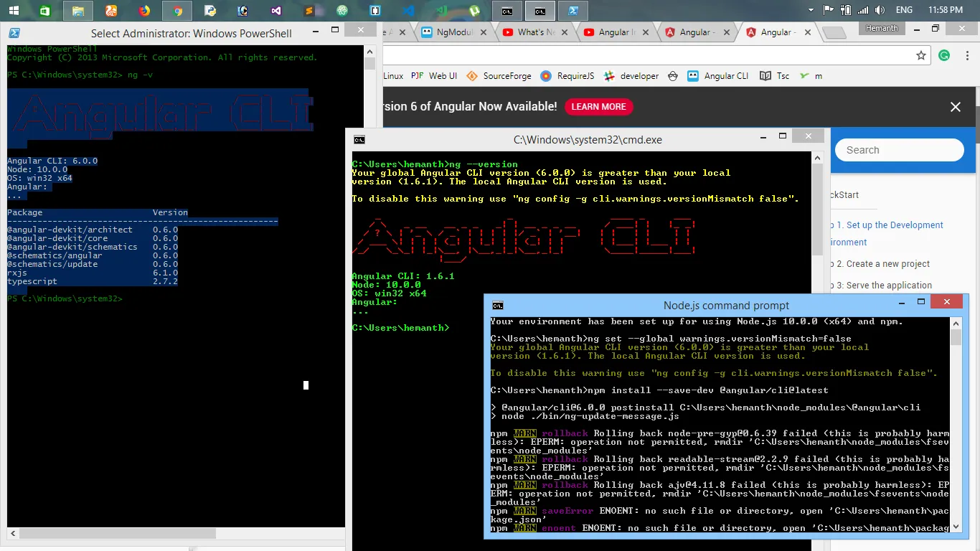Open the Angular CLI bookmark
The image size is (980, 551).
point(717,76)
